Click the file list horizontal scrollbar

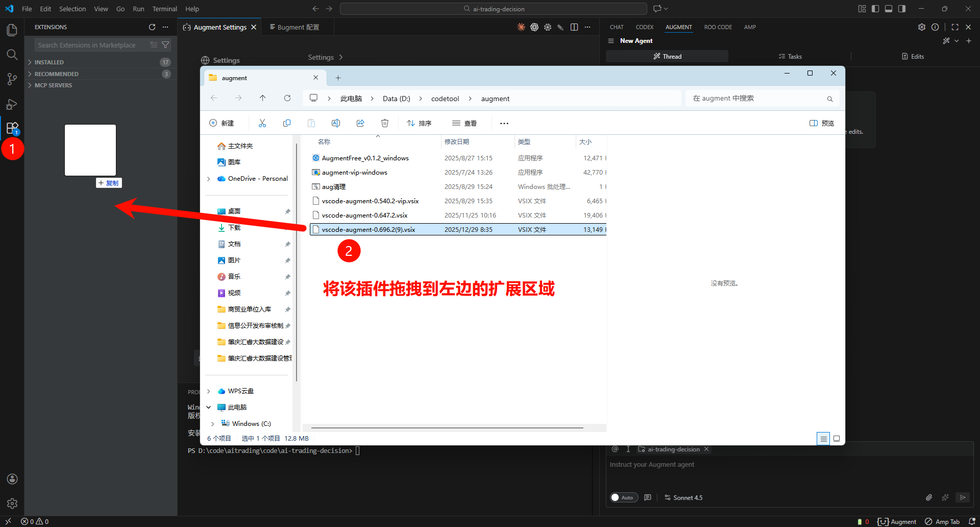447,428
